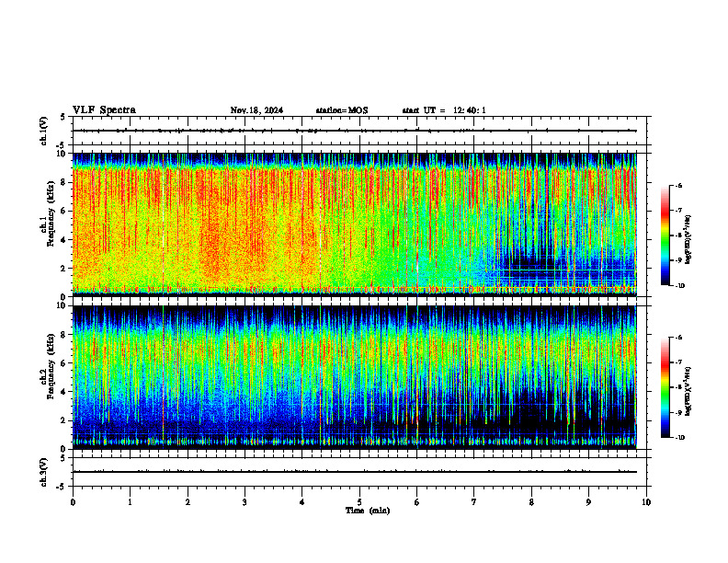
Task: Click time axis tick label "7"
Action: [x=474, y=502]
